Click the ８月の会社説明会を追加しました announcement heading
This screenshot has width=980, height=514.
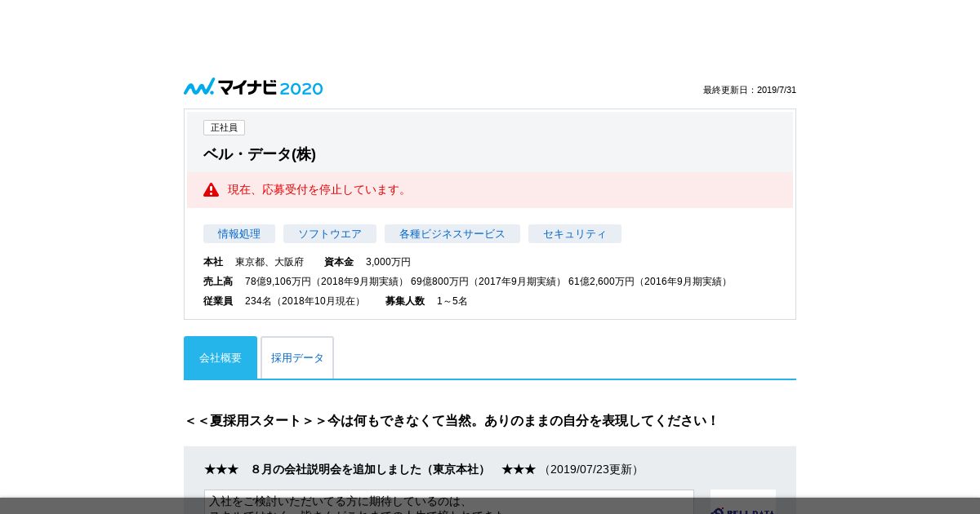tap(370, 469)
